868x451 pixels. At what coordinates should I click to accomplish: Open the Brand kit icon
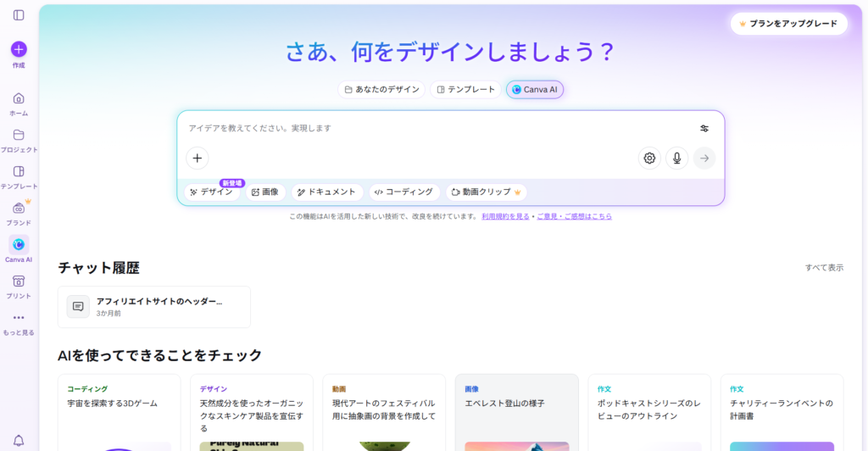pyautogui.click(x=19, y=209)
